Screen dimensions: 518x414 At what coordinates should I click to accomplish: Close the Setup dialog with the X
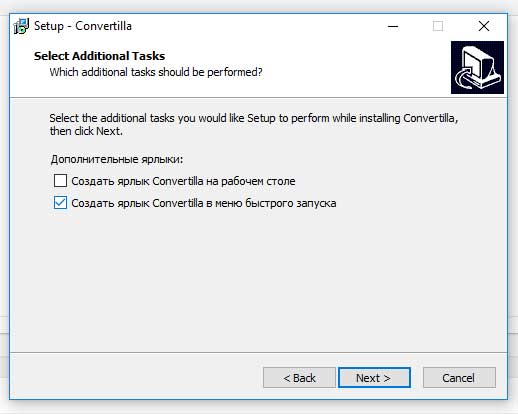484,26
